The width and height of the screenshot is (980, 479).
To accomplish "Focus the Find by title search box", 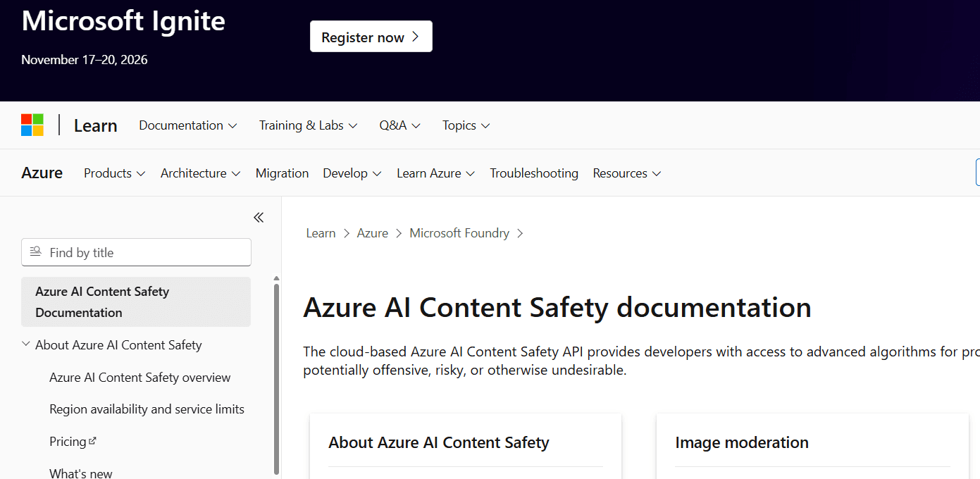I will click(136, 252).
